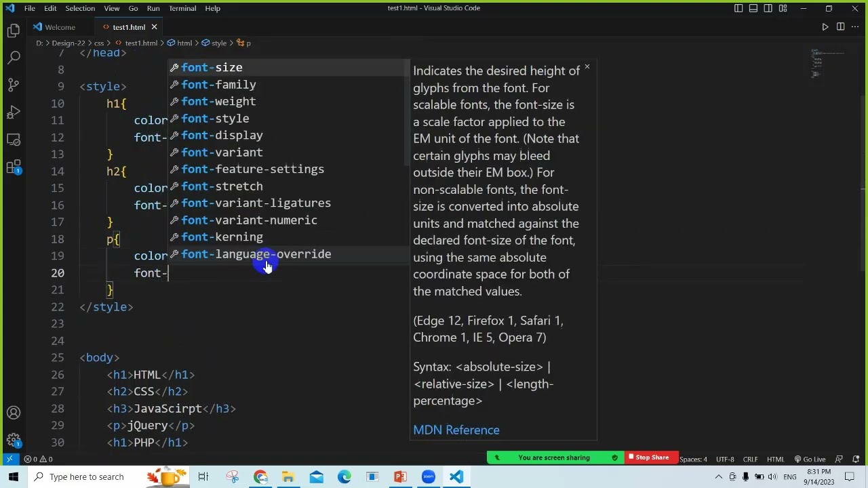Open the Run and Debug view
The height and width of the screenshot is (488, 868).
click(14, 112)
